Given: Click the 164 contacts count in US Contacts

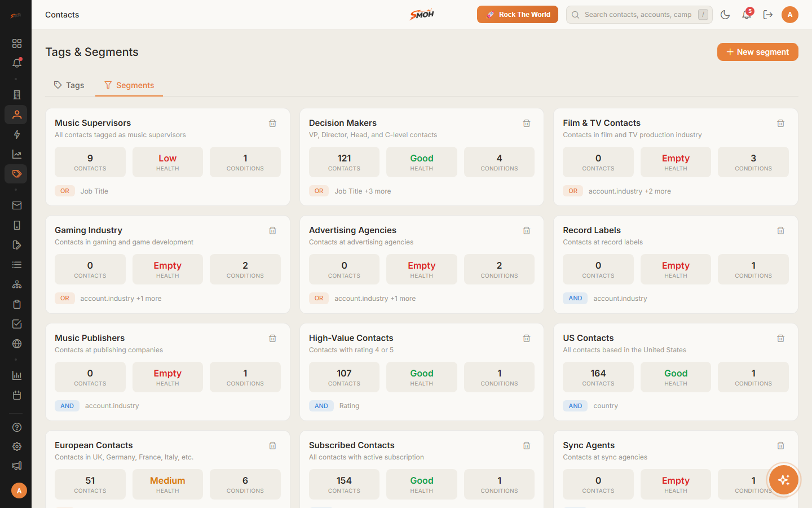Looking at the screenshot, I should click(x=598, y=377).
